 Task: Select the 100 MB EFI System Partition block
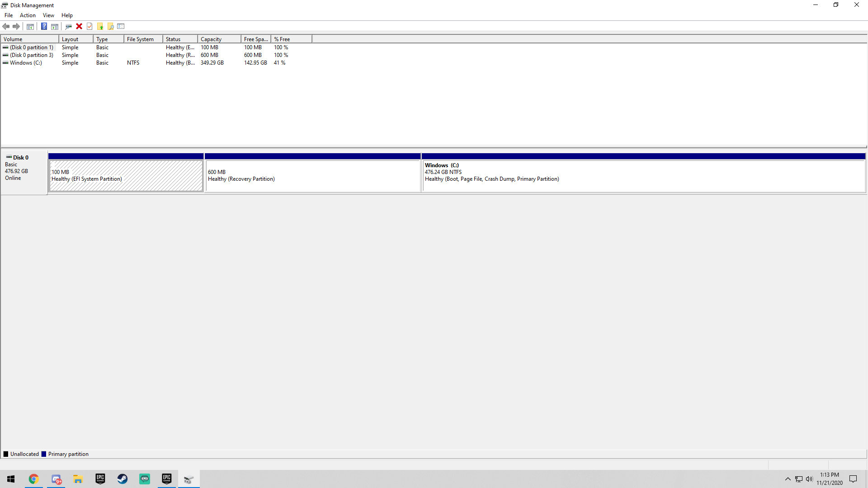pyautogui.click(x=126, y=176)
